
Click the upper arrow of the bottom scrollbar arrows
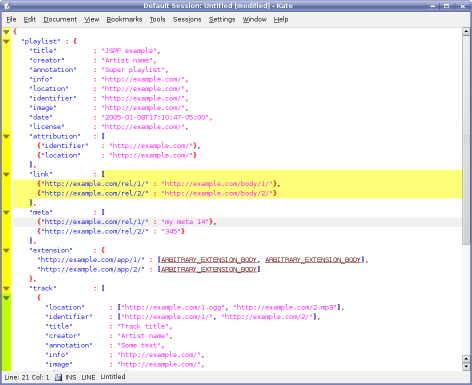point(466,359)
